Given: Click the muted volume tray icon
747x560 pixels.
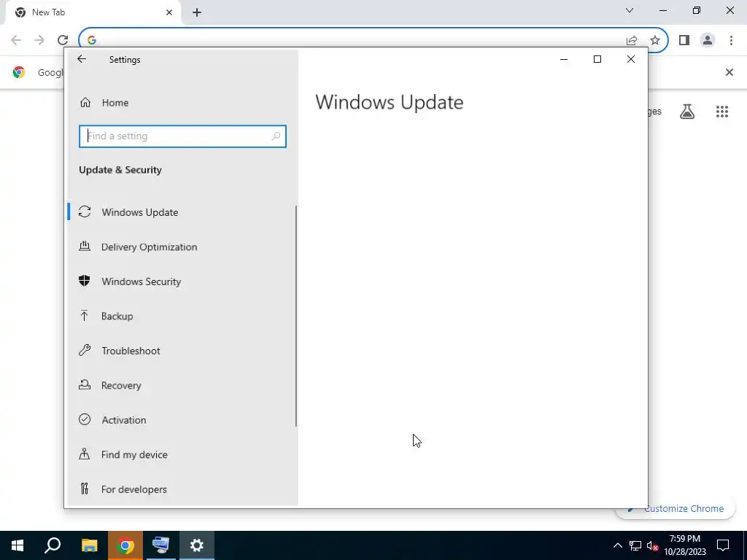Looking at the screenshot, I should pos(652,545).
